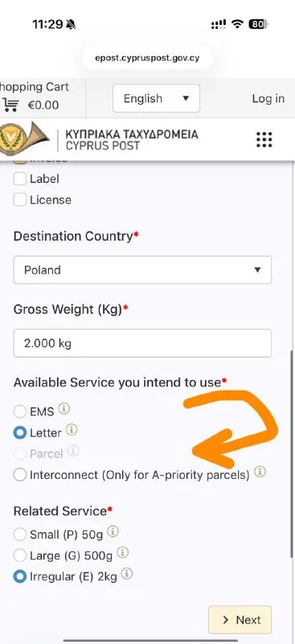This screenshot has height=644, width=295.
Task: Click the info icon beside Letter
Action: [x=72, y=430]
